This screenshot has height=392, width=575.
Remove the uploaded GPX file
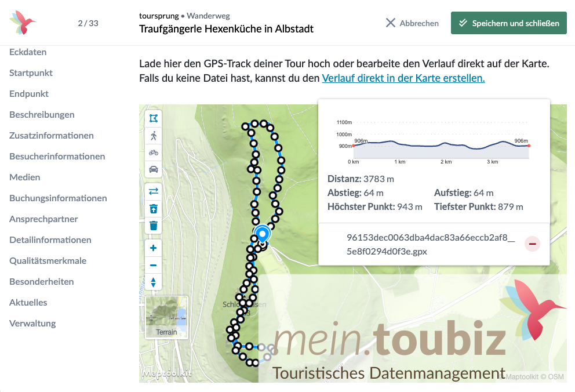pyautogui.click(x=532, y=244)
